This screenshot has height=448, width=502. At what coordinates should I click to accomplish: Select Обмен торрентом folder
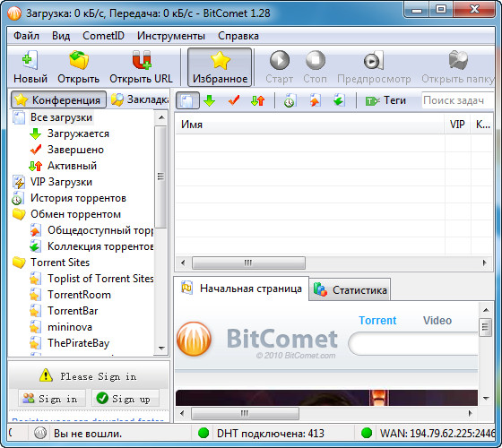[x=75, y=214]
